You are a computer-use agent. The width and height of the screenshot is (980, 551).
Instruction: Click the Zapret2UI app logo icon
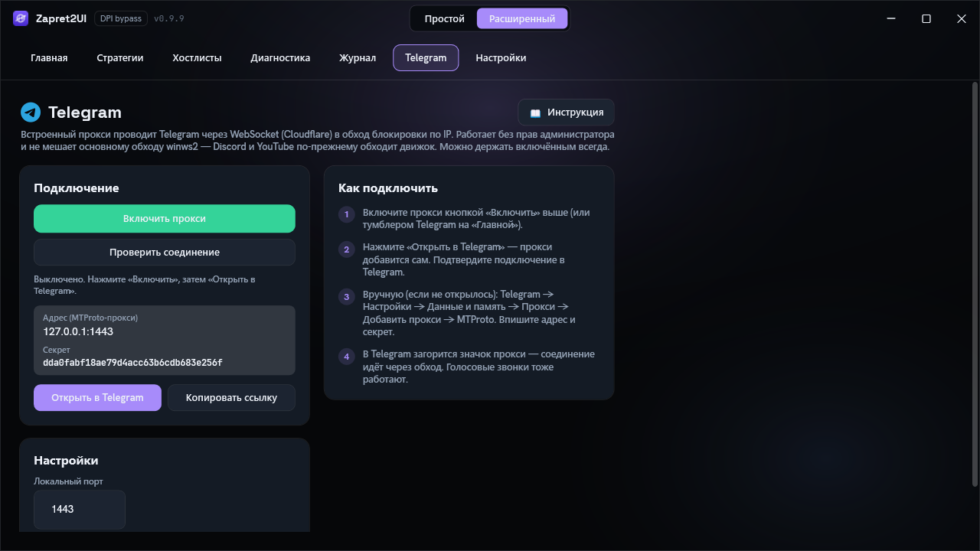pos(21,18)
